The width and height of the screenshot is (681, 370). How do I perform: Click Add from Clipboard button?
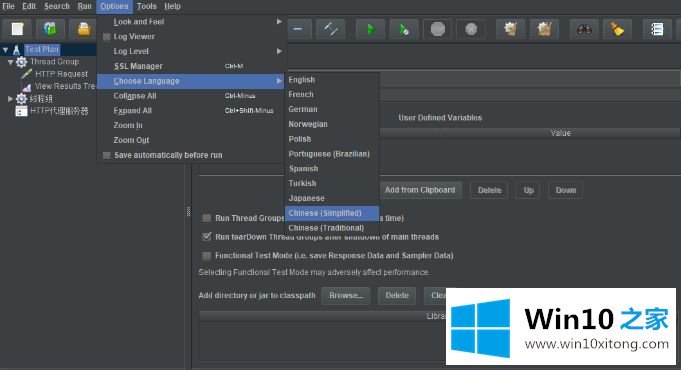click(x=420, y=190)
